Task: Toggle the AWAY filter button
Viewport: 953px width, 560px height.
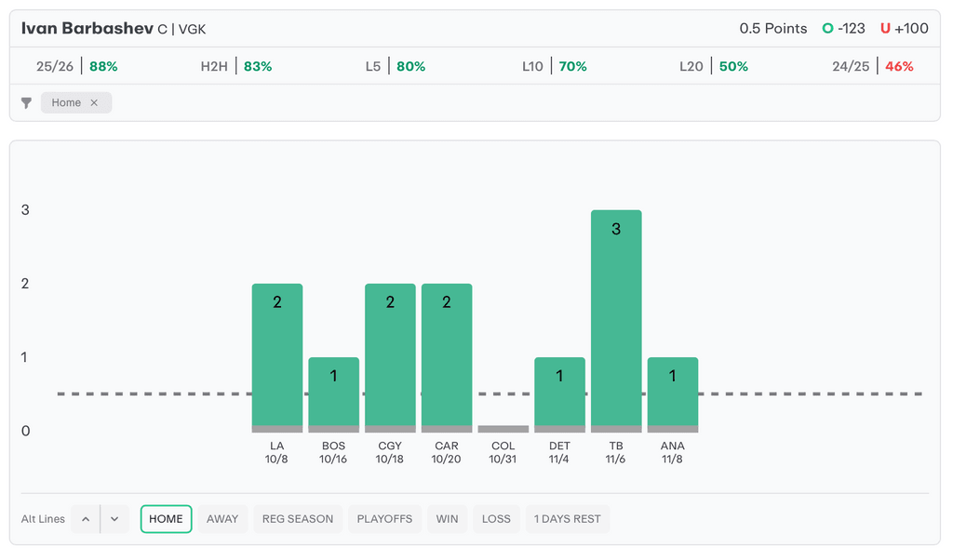Action: click(x=222, y=519)
